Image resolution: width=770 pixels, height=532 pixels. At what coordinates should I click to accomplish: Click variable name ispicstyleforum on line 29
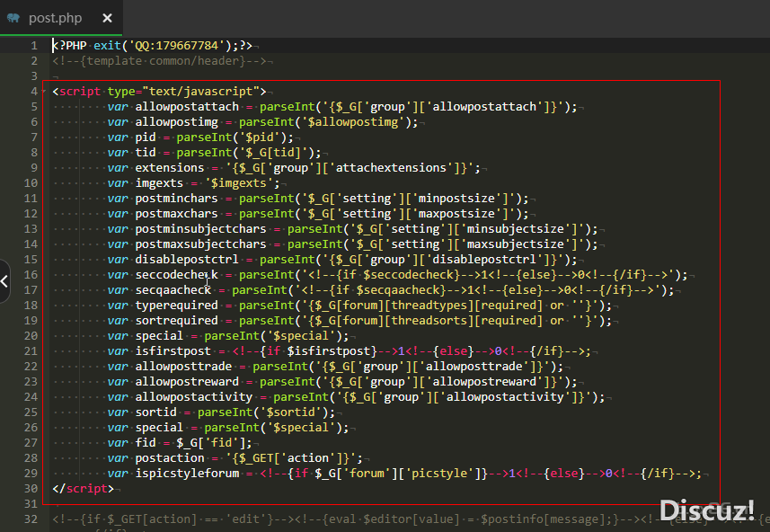187,473
